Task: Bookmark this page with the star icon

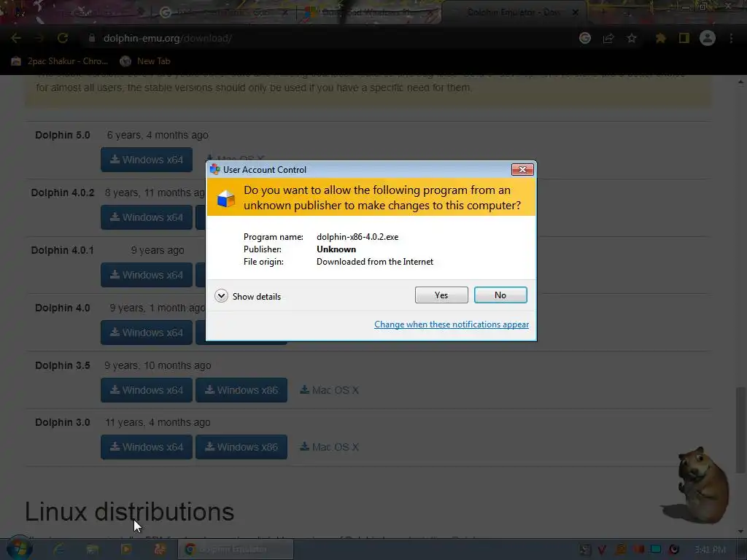Action: tap(632, 38)
